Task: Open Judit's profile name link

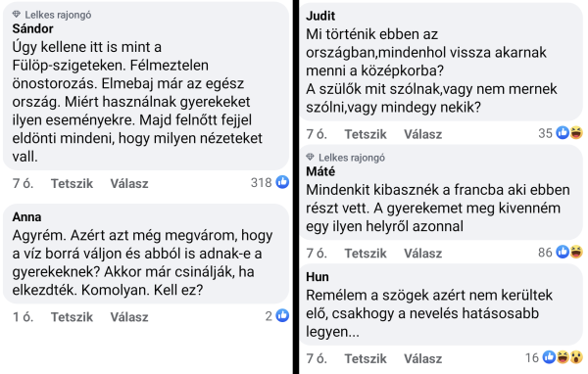Action: 320,16
